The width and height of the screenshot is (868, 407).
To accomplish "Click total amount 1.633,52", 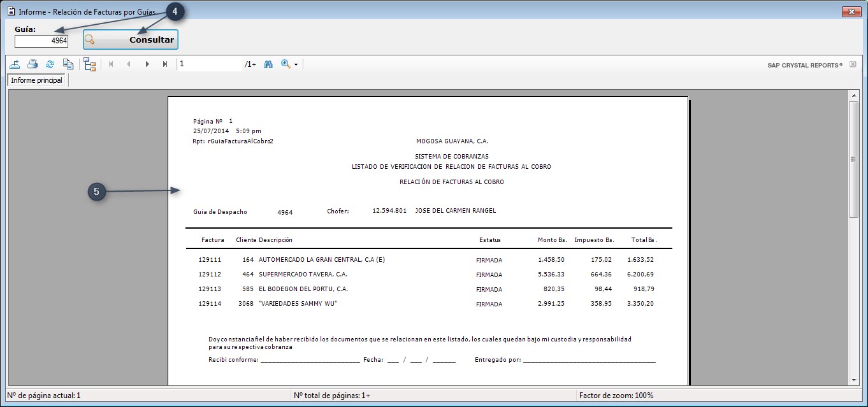I will pos(640,260).
